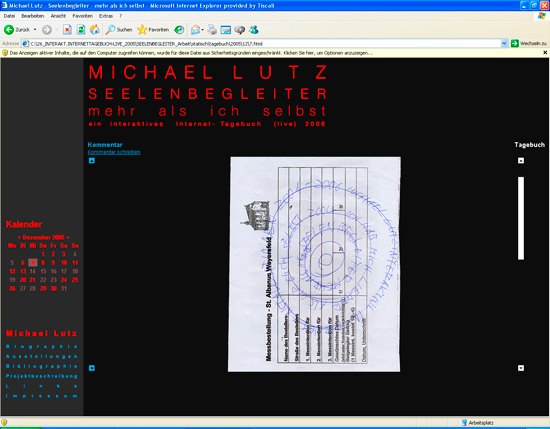Screen dimensions: 550x429
Task: Select day 6 in the calendar
Action: point(22,262)
